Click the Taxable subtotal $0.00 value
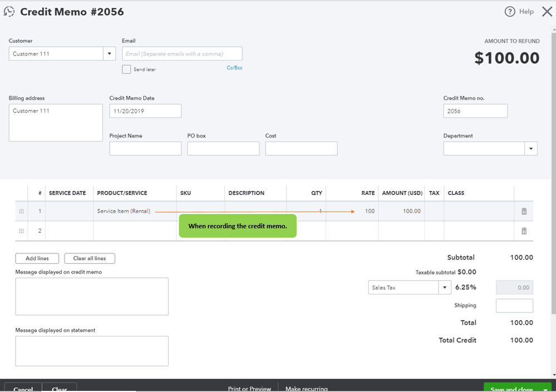The width and height of the screenshot is (556, 392). coord(466,272)
